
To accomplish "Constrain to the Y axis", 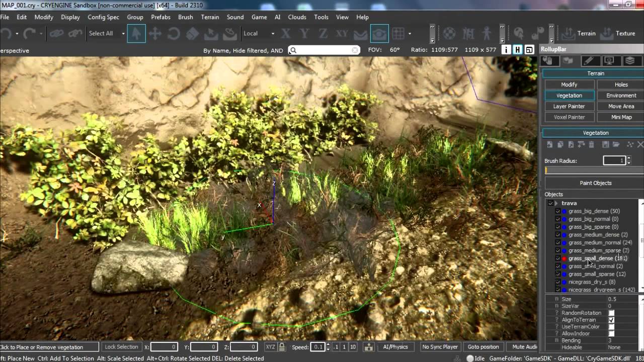I will click(304, 34).
